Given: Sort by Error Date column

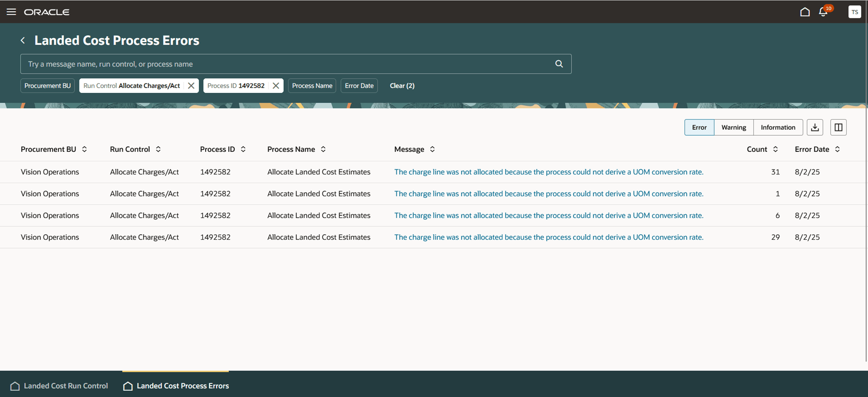Looking at the screenshot, I should (837, 149).
